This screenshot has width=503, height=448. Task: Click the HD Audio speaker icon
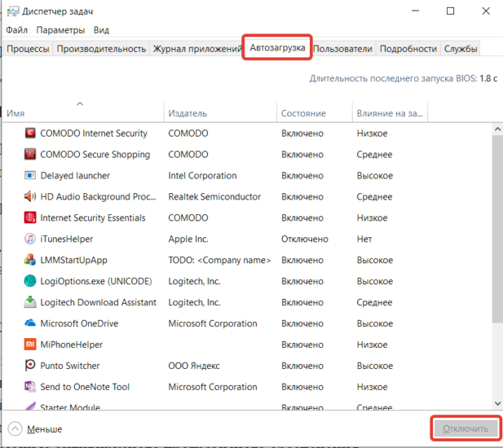coord(30,196)
